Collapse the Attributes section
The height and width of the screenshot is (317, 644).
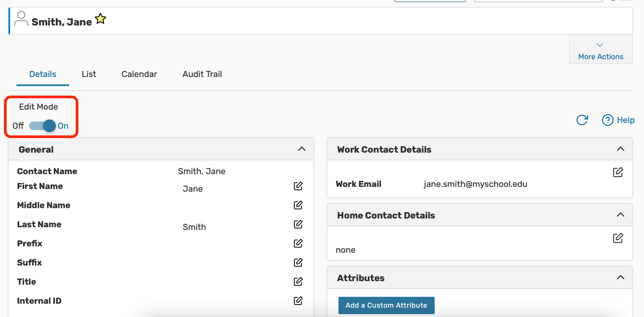point(620,277)
